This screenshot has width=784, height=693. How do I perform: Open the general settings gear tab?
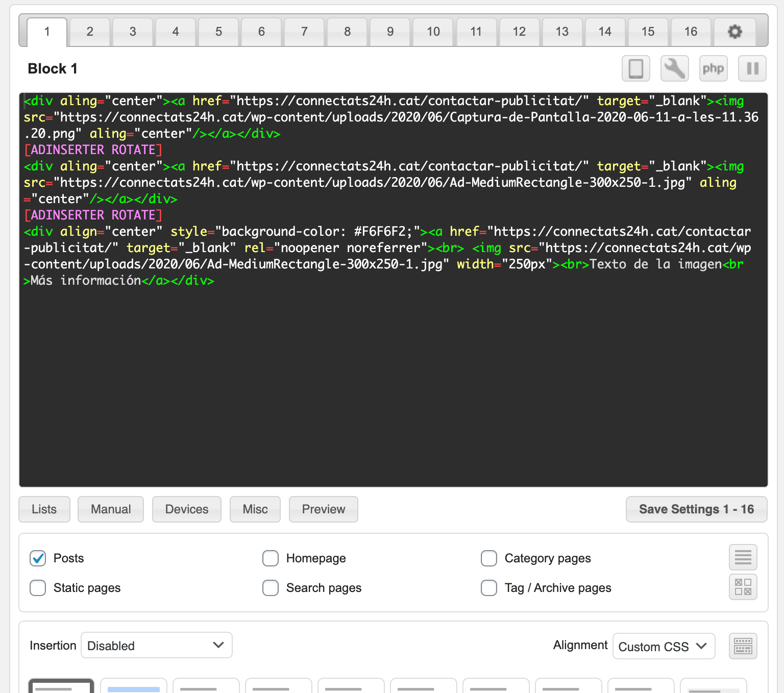[734, 32]
